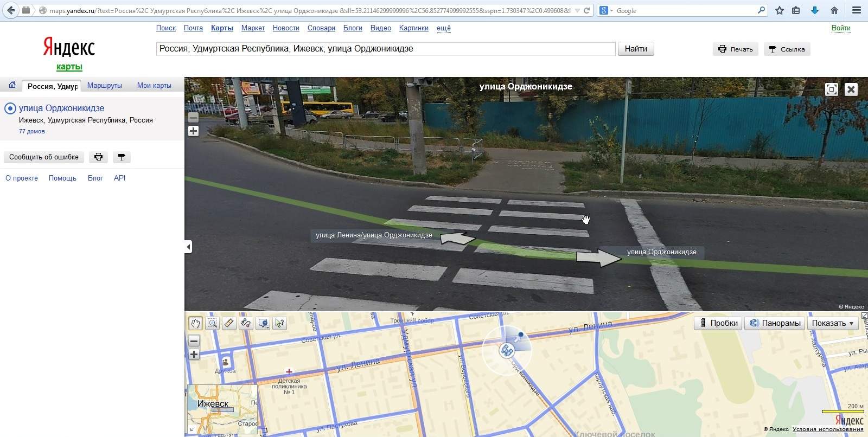Screen dimensions: 868x437
Task: Zoom in the street panorama view
Action: tap(193, 131)
